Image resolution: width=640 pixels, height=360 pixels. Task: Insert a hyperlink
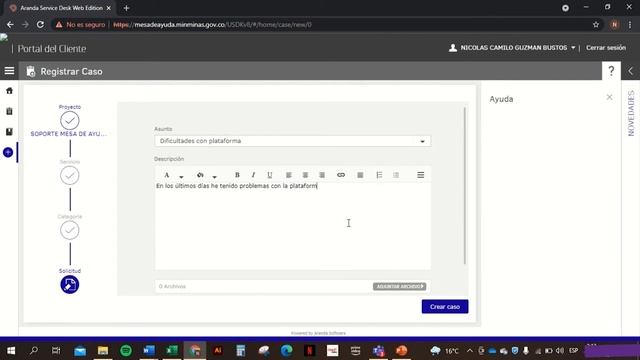pyautogui.click(x=341, y=175)
